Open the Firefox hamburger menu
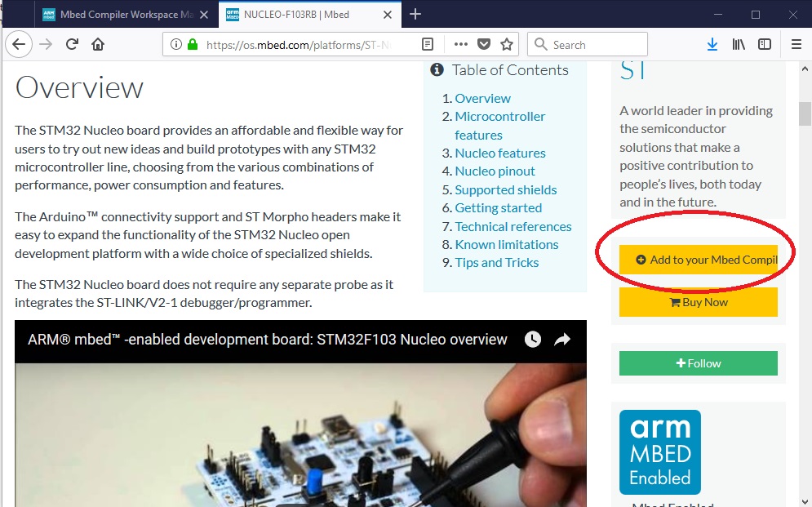Screen dimensions: 812x507 [x=796, y=45]
